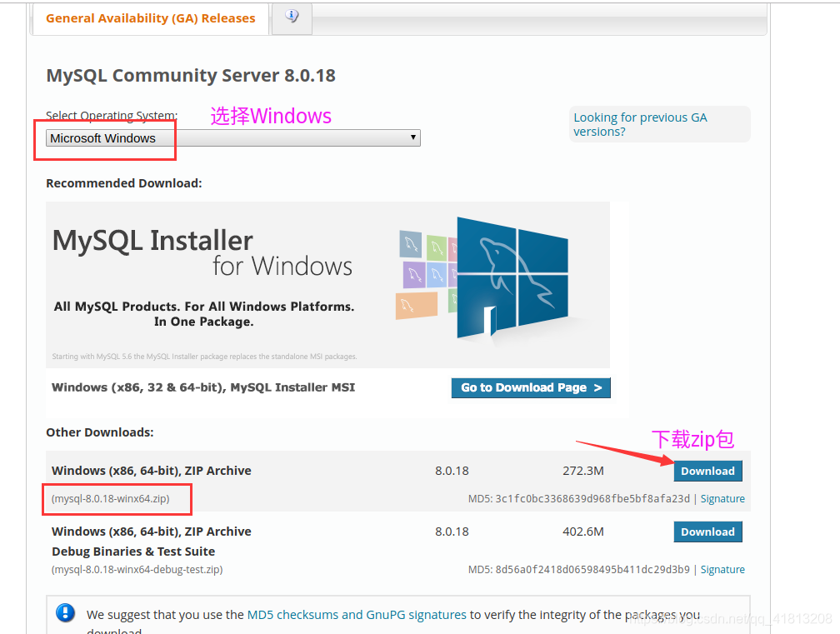Open Signature link for mysql-8.0.18-winx64.zip
The image size is (840, 634).
722,498
